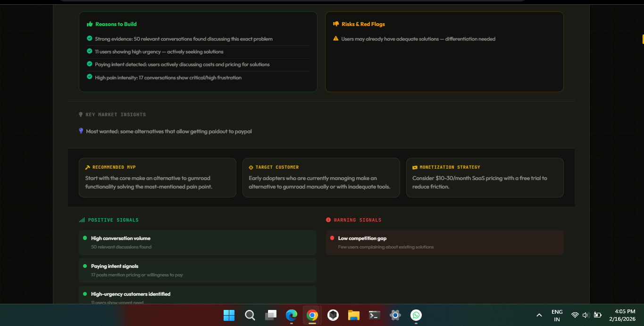
Task: Click the speaker volume icon in the tray
Action: [586, 315]
